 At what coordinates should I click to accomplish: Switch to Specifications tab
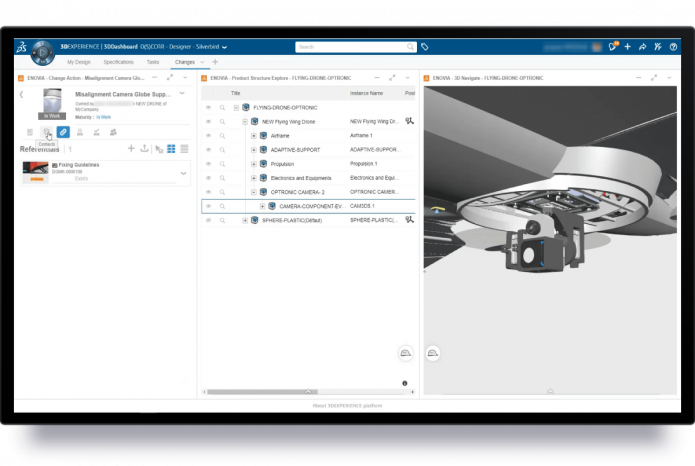[118, 62]
